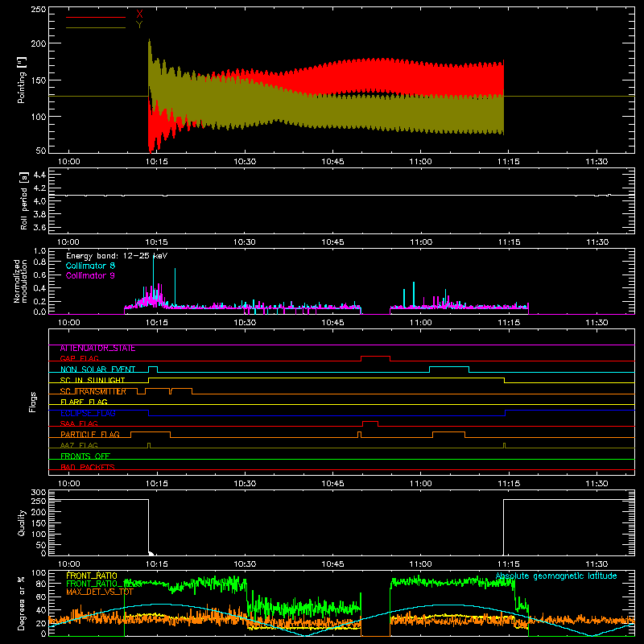Click the SAA_FLAG label
The image size is (644, 644).
click(x=79, y=424)
